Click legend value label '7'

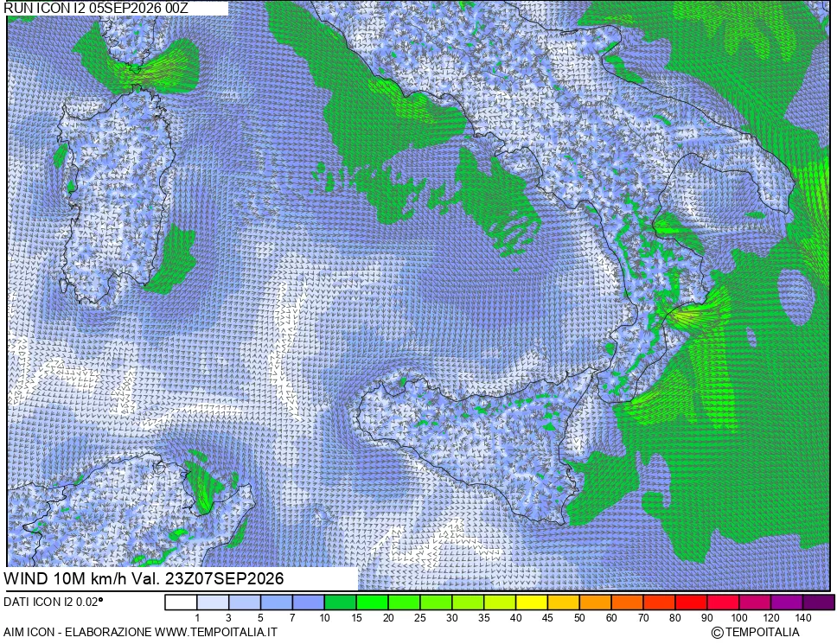pyautogui.click(x=292, y=618)
